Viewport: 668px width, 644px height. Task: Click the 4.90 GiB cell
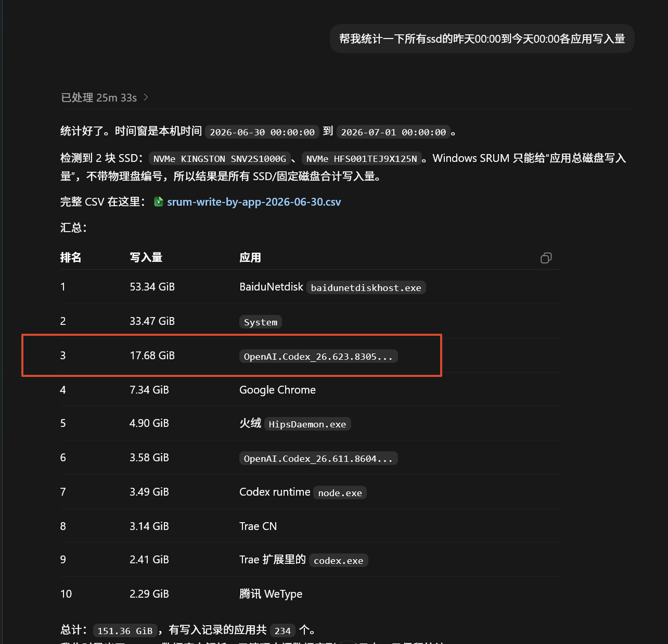click(x=149, y=423)
